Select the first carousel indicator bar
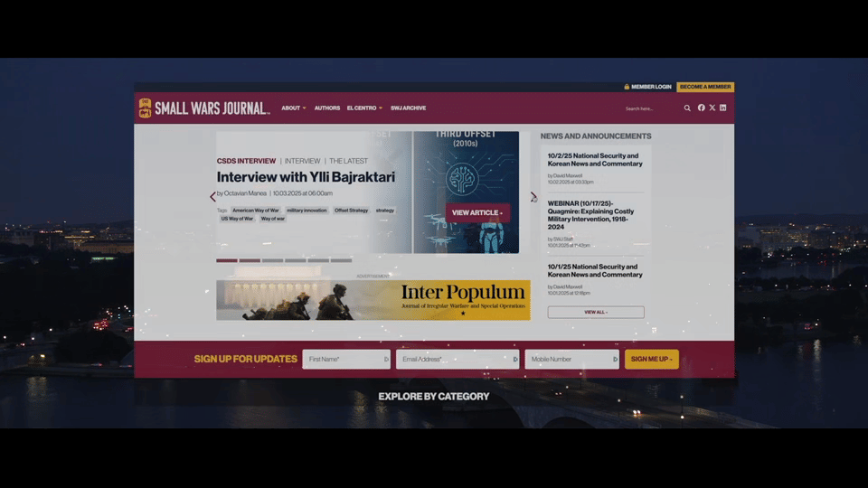Image resolution: width=868 pixels, height=488 pixels. click(227, 260)
